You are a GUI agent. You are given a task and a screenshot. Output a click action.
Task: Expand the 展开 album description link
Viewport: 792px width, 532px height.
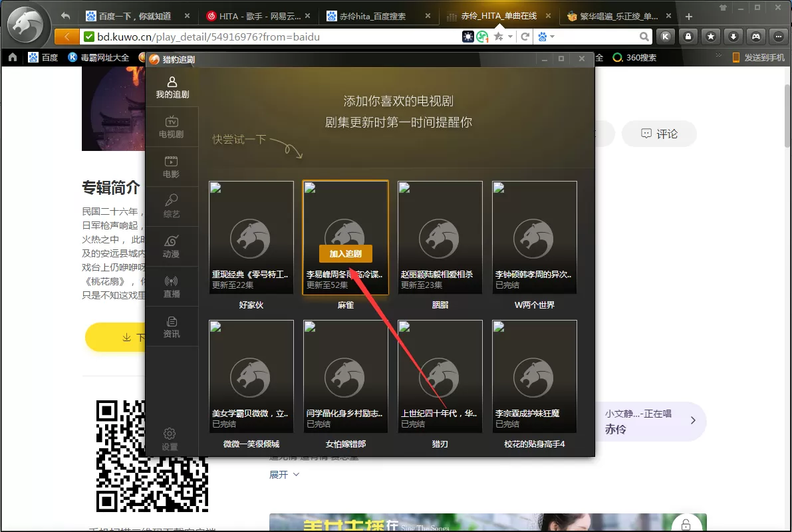click(x=284, y=474)
